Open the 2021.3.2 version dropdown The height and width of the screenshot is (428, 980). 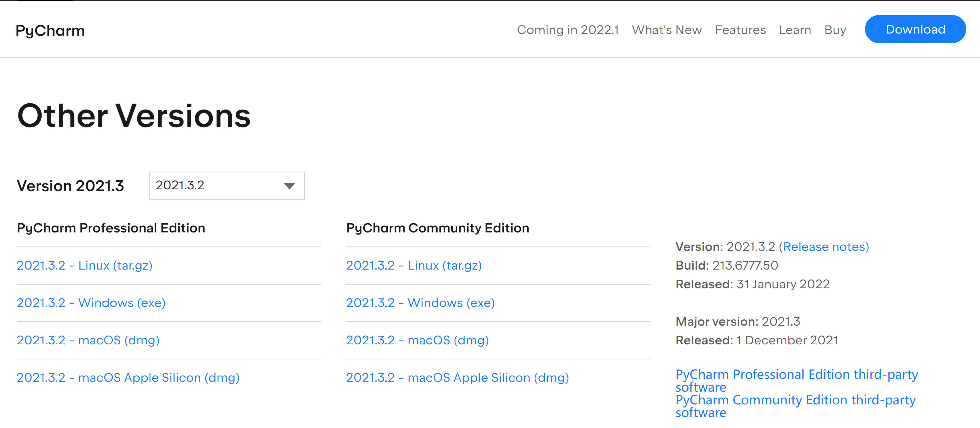[227, 186]
